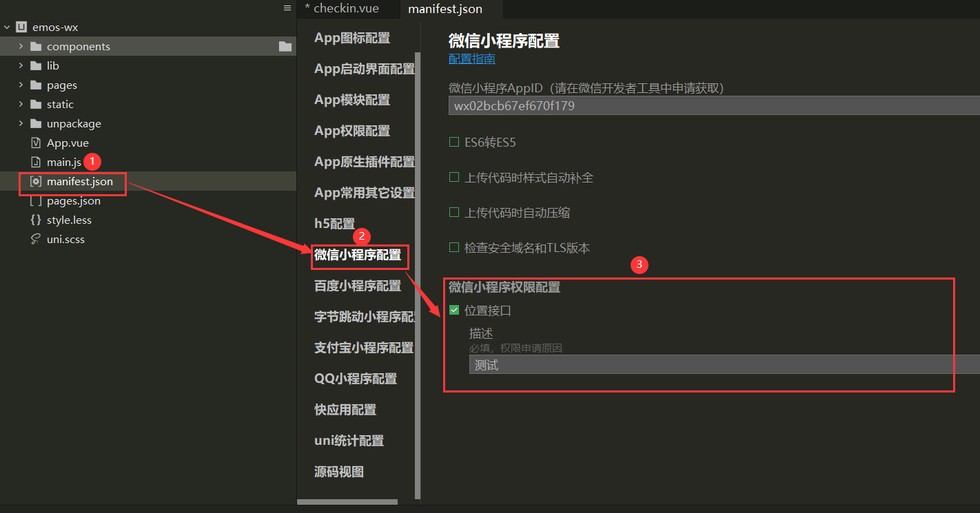Select manifest.json in the project tree
This screenshot has height=513, width=980.
click(x=80, y=182)
